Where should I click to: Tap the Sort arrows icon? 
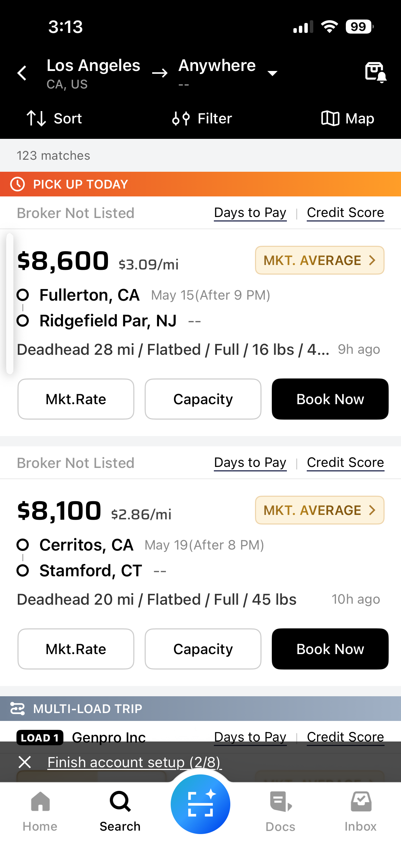click(36, 119)
